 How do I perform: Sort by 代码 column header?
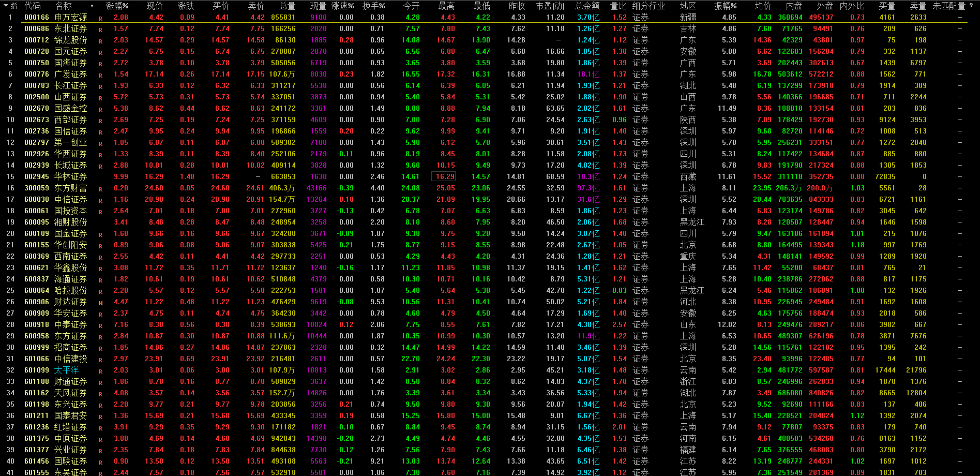coord(33,6)
